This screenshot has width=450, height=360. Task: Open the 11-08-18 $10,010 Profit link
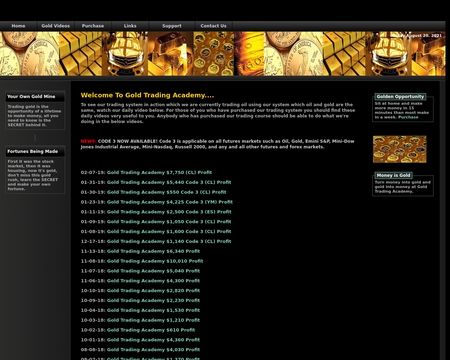pos(155,261)
